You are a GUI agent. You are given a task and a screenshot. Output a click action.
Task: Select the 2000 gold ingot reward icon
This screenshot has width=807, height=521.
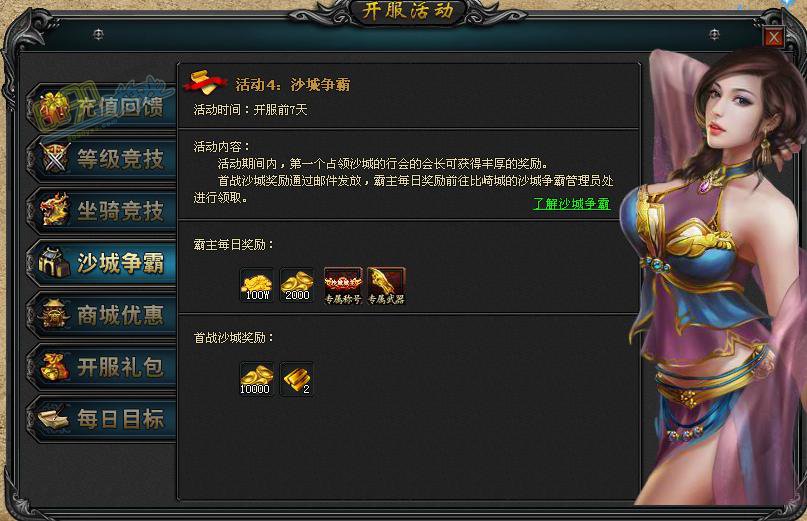coord(297,285)
